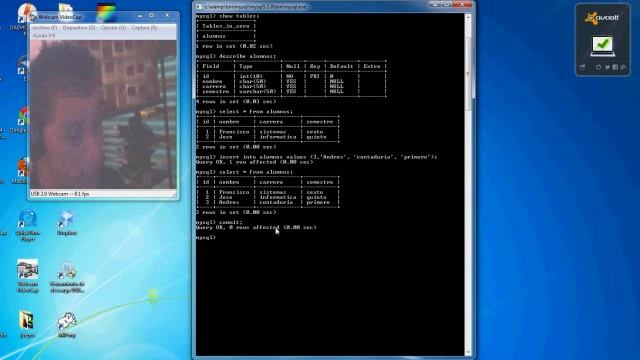Click 'Query OK, 0 rows affected' line
This screenshot has height=360, width=640.
256,227
